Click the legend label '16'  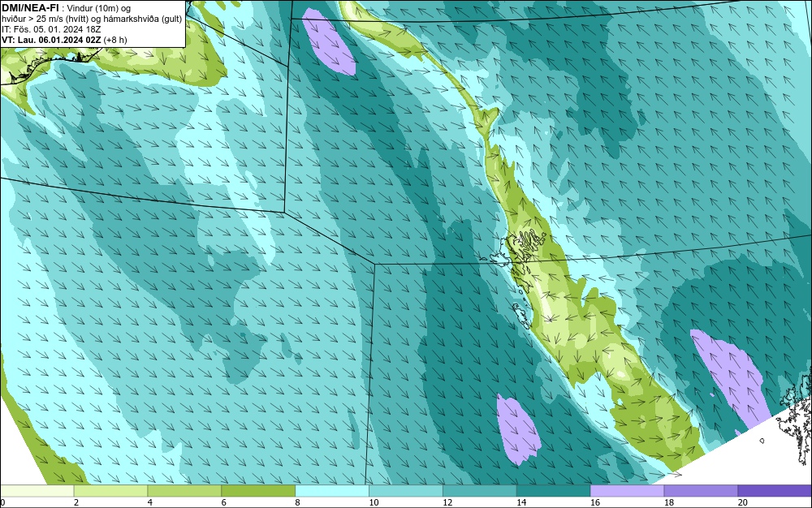pyautogui.click(x=595, y=502)
